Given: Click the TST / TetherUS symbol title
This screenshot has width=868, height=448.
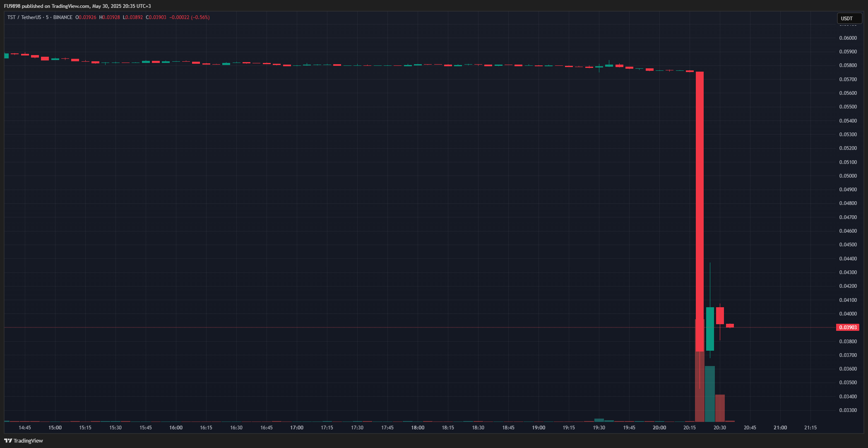Looking at the screenshot, I should (24, 17).
